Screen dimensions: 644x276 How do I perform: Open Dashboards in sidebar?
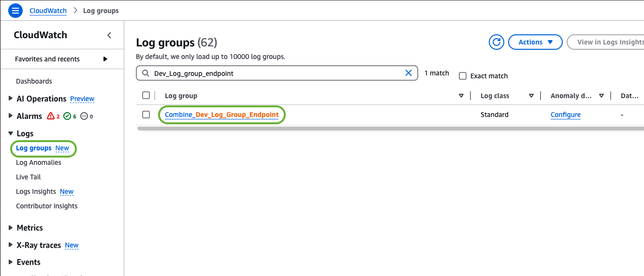[34, 81]
